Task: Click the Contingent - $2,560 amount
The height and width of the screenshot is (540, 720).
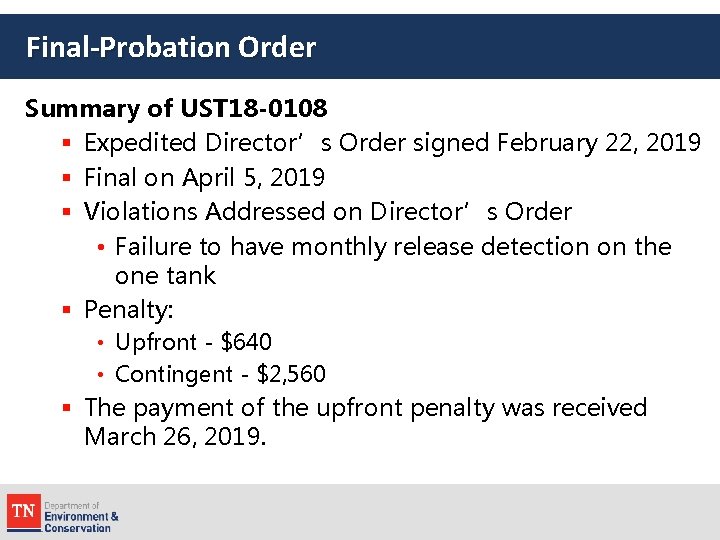Action: click(290, 374)
